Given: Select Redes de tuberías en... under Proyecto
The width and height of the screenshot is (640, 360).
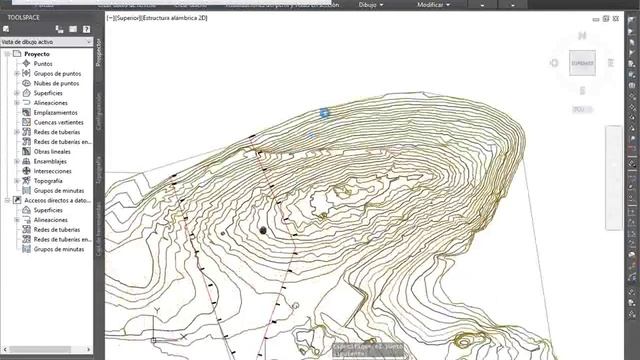Looking at the screenshot, I should (62, 142).
